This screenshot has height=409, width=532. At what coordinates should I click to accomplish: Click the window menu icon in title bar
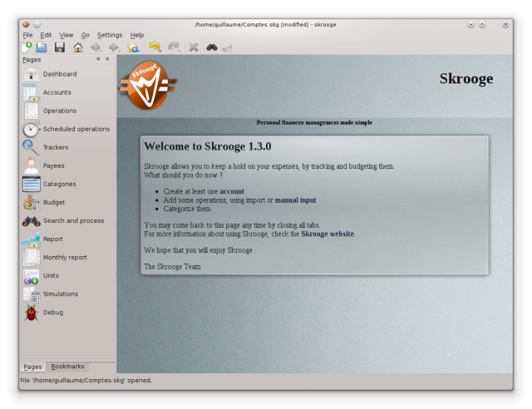click(x=26, y=24)
